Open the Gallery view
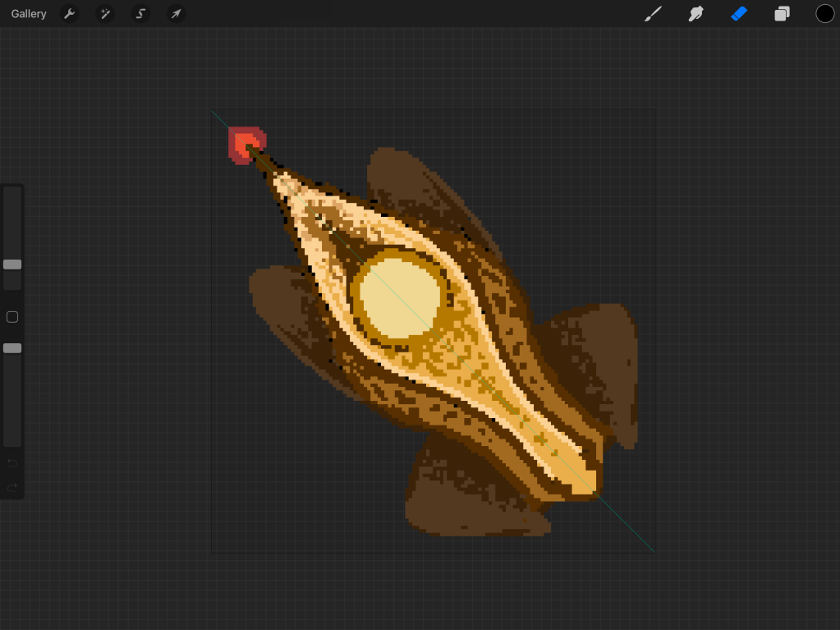This screenshot has width=840, height=630. point(29,14)
